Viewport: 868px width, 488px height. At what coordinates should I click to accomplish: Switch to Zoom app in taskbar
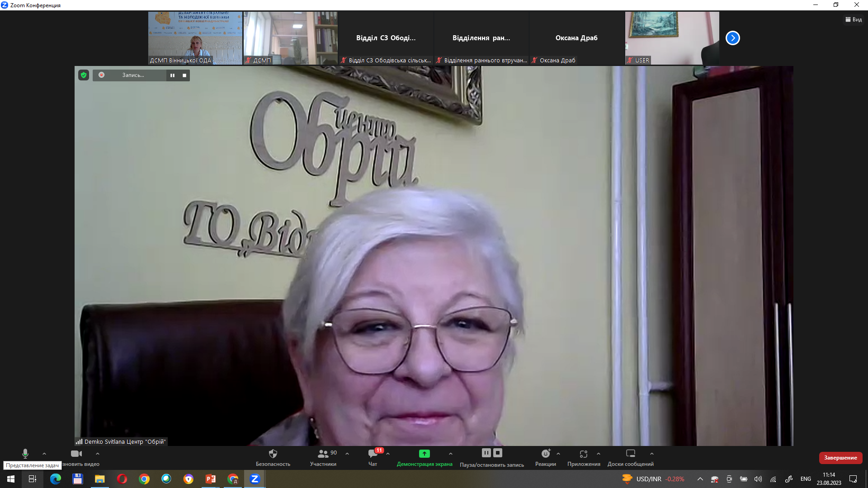[x=255, y=479]
